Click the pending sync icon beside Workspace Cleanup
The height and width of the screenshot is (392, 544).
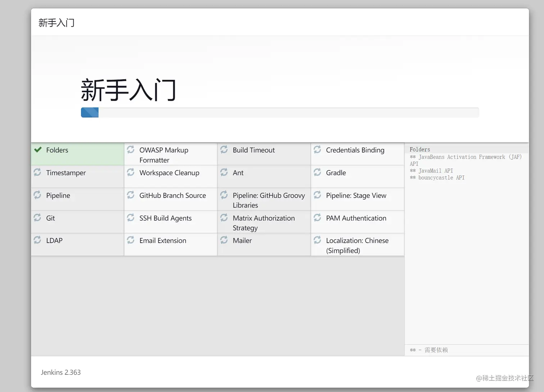[131, 172]
